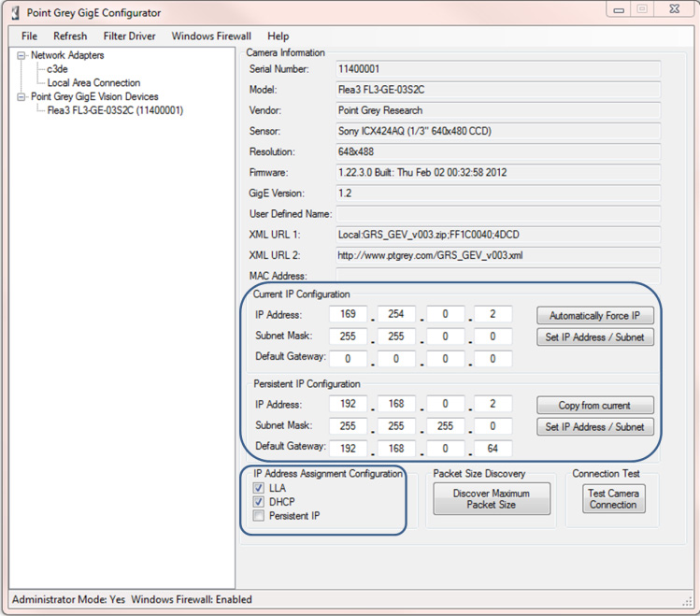Select the Local Area Connection adapter
Image resolution: width=700 pixels, height=616 pixels.
tap(93, 83)
